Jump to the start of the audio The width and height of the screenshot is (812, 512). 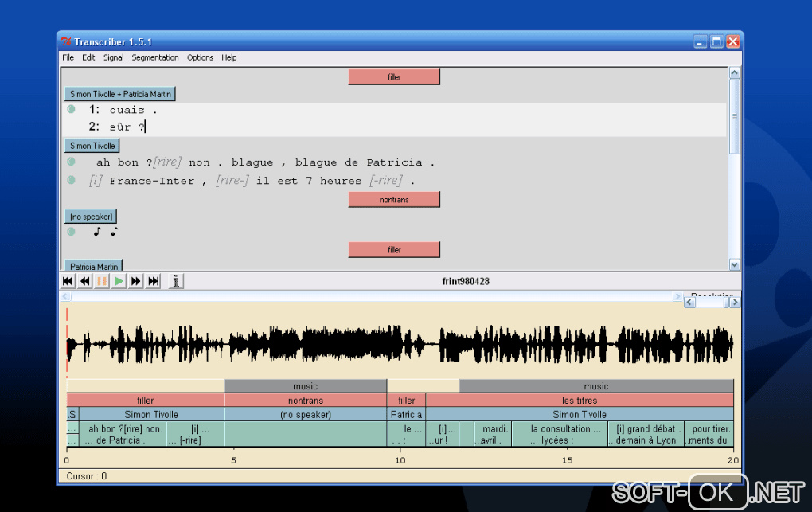click(x=68, y=281)
